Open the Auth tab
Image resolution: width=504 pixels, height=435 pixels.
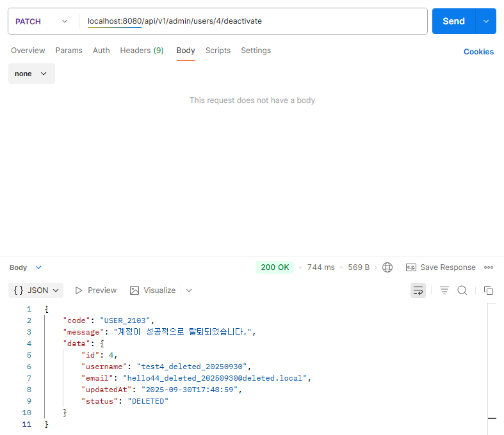pos(101,51)
